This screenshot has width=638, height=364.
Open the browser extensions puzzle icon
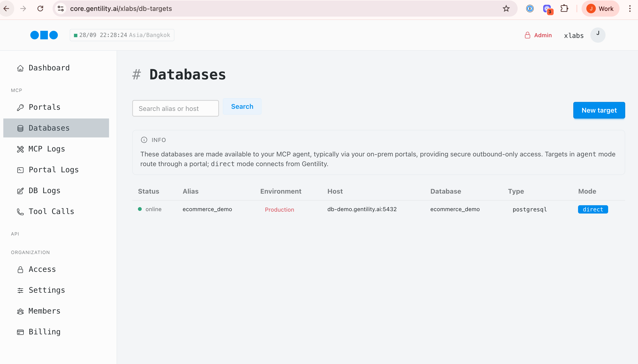click(x=564, y=8)
